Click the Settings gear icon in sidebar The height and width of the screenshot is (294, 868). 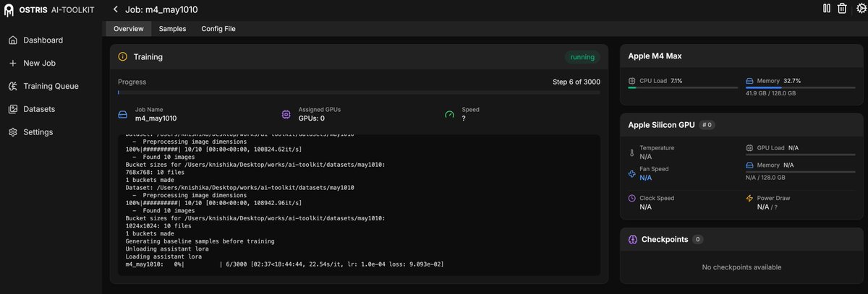pos(13,132)
